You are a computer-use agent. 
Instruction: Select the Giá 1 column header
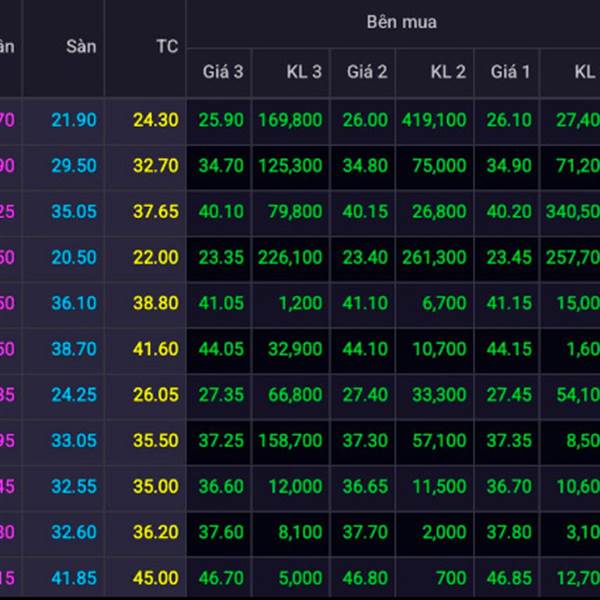510,72
